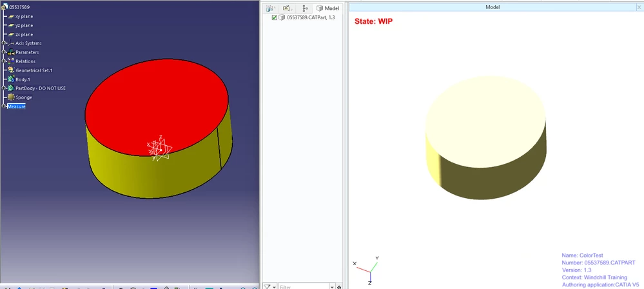Toggle the 05537589.CATPart checkbox
The image size is (644, 289).
[x=275, y=17]
